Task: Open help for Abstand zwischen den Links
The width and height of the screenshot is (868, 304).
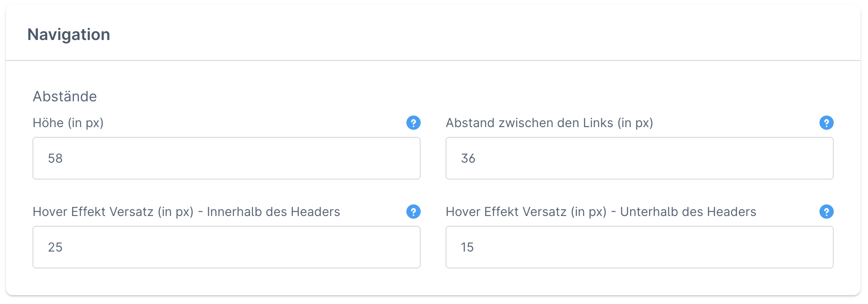Action: (x=826, y=123)
